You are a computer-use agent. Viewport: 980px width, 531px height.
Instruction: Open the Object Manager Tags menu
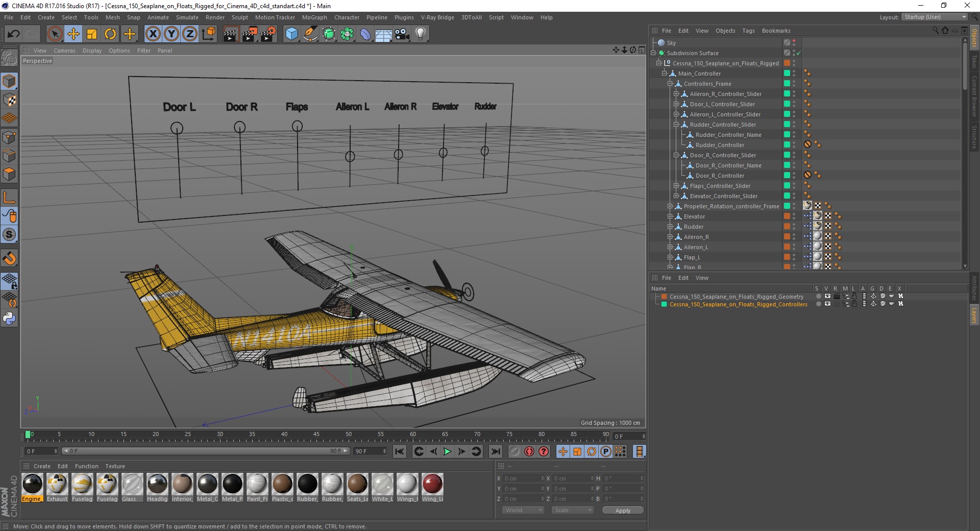click(x=748, y=31)
